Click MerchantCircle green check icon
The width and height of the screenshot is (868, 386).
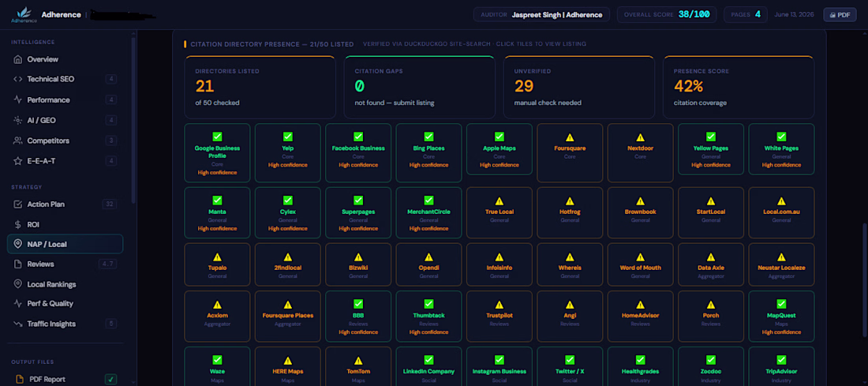tap(428, 200)
